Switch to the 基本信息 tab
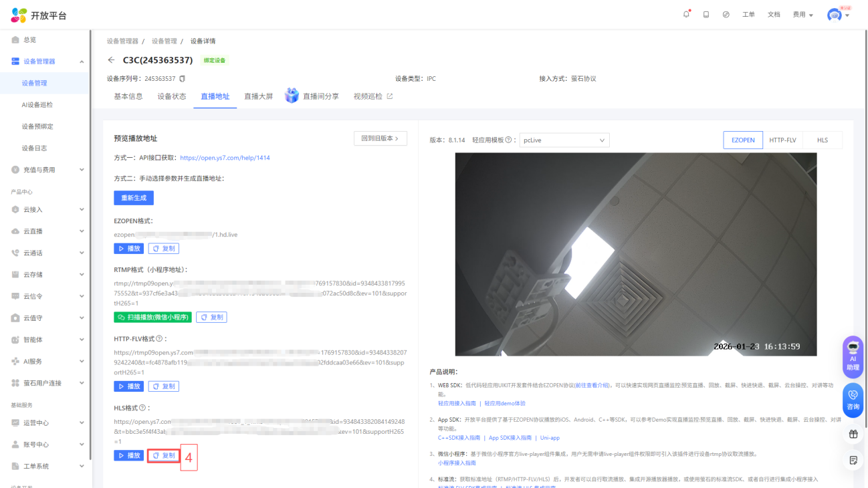The width and height of the screenshot is (868, 488). (x=128, y=96)
